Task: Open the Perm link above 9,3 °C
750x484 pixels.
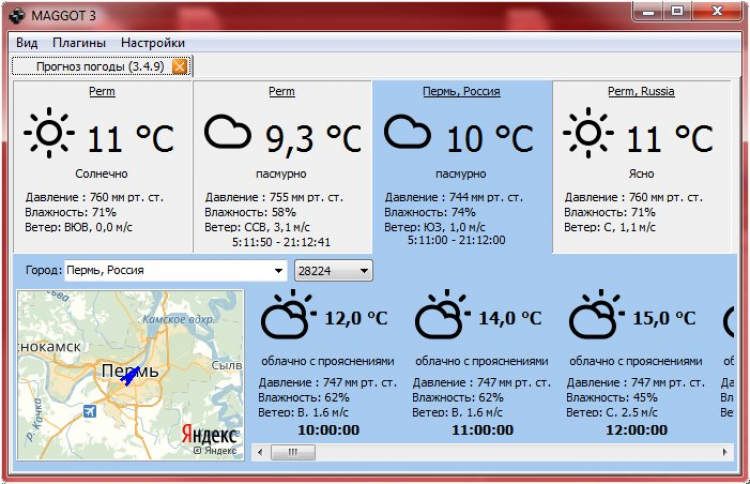Action: pyautogui.click(x=282, y=91)
